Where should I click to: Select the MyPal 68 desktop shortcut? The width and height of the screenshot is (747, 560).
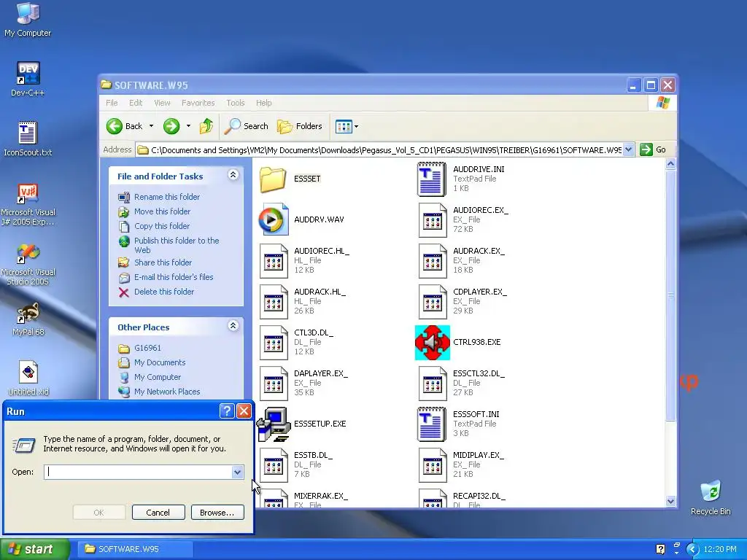(28, 319)
